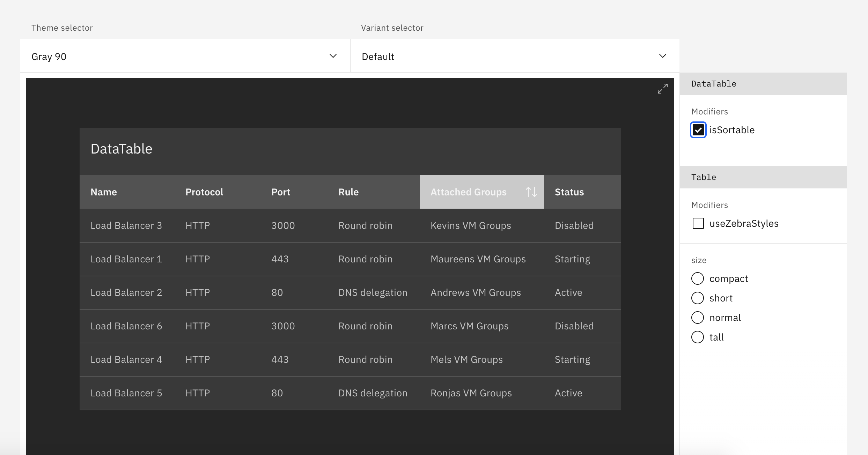Screen dimensions: 868x455
Task: Click the sort arrows in Attached Groups header
Action: [x=531, y=192]
